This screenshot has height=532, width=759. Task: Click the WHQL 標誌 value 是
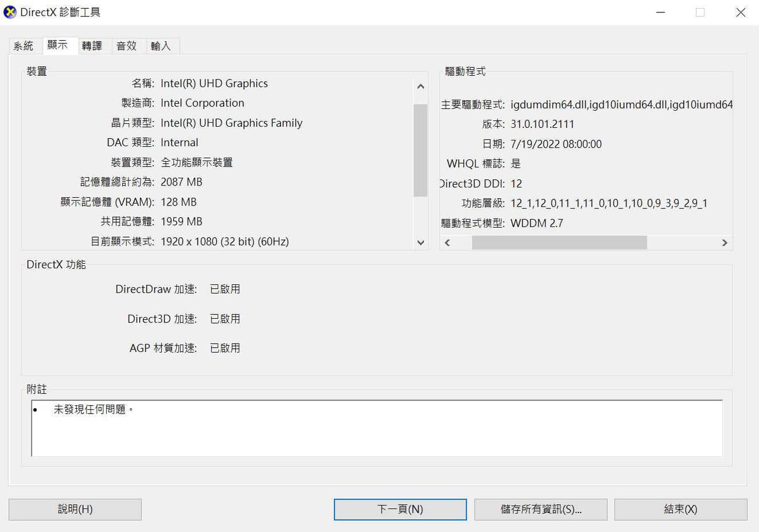point(516,164)
